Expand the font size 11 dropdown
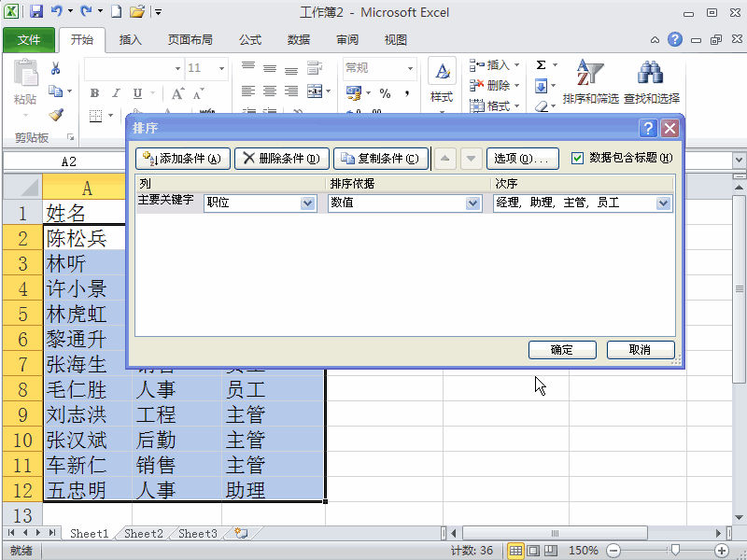The image size is (747, 560). pyautogui.click(x=221, y=68)
